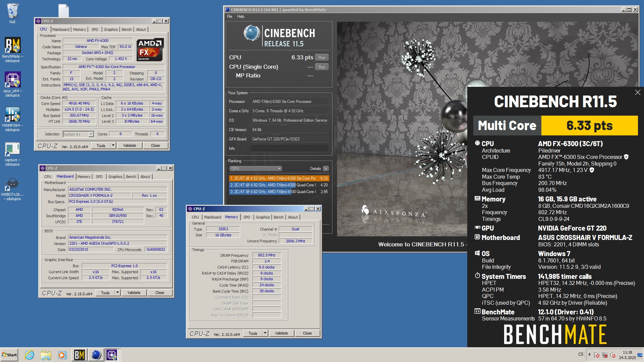The height and width of the screenshot is (362, 644).
Task: Run the CPU multi-core benchmark
Action: [322, 58]
